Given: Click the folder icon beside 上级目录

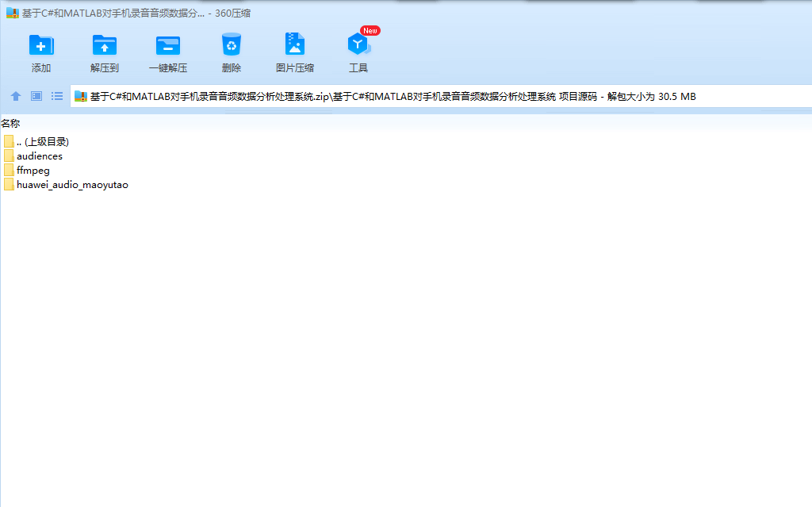Looking at the screenshot, I should pos(9,141).
